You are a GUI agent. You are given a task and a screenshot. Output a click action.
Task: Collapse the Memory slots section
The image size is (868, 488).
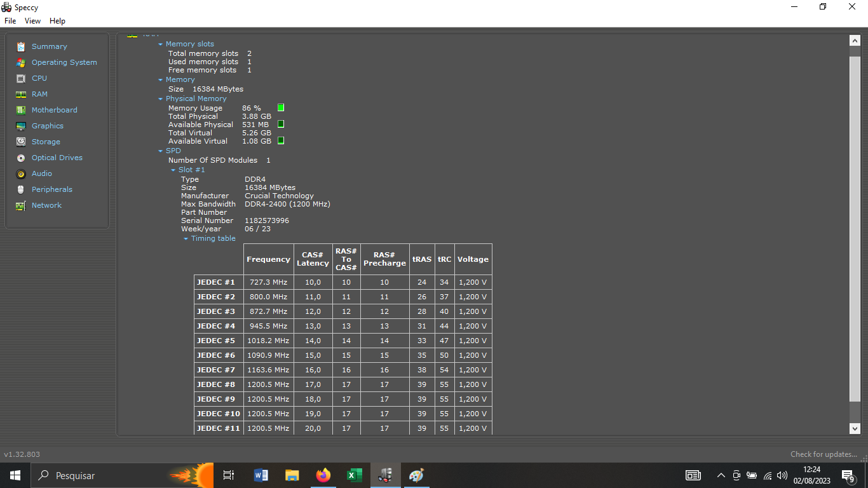[161, 44]
